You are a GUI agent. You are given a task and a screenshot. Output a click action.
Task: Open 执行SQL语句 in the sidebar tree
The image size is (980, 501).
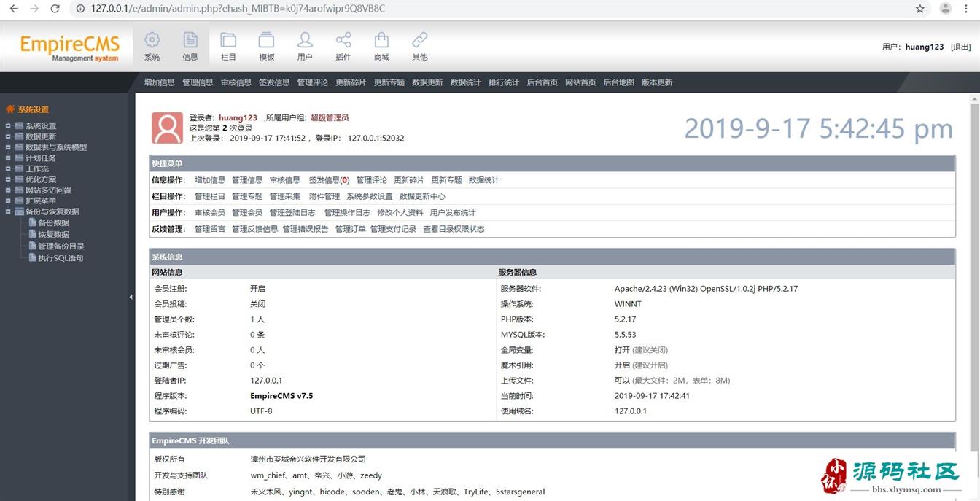coord(61,258)
